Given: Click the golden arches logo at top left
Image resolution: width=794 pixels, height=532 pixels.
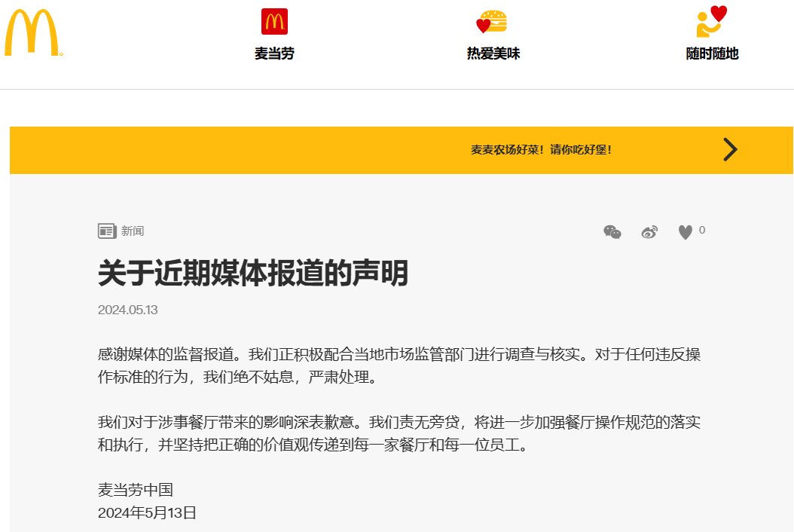Looking at the screenshot, I should click(33, 32).
